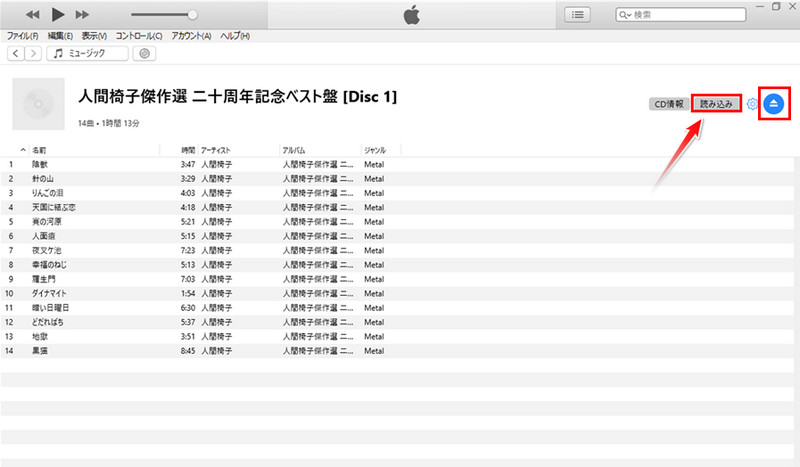Viewport: 800px width, 467px height.
Task: Toggle the sort order arrow column header
Action: pyautogui.click(x=23, y=150)
